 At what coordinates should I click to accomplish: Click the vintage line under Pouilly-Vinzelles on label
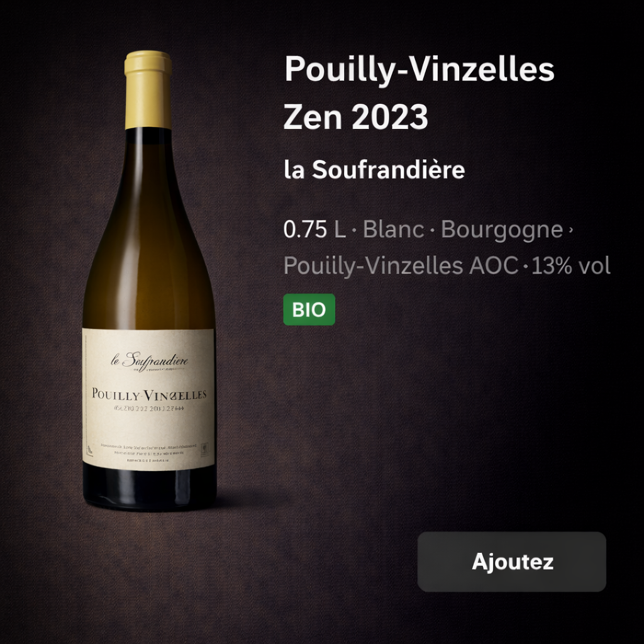pyautogui.click(x=148, y=409)
